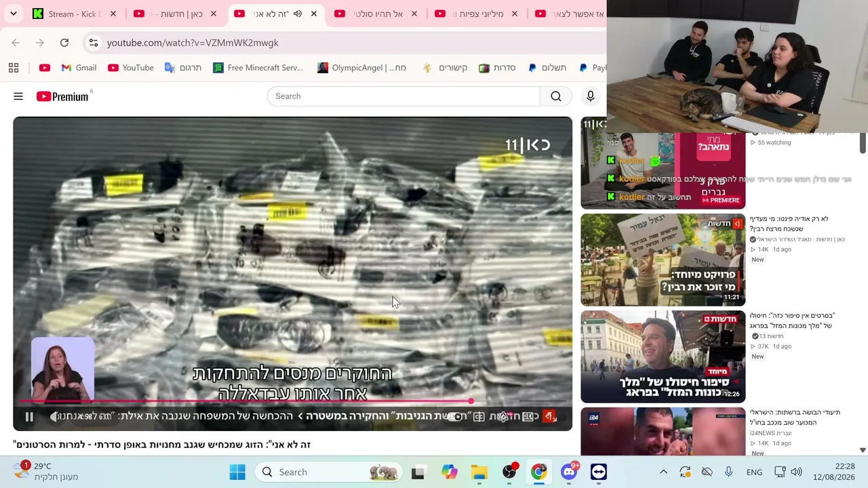Switch to the אל תהיו סולטי tab
Screen dimensions: 868x488
[x=376, y=14]
